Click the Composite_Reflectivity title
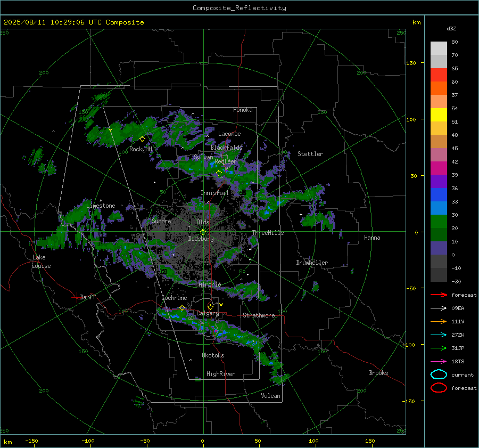Screen dimensions: 479x448 point(239,8)
